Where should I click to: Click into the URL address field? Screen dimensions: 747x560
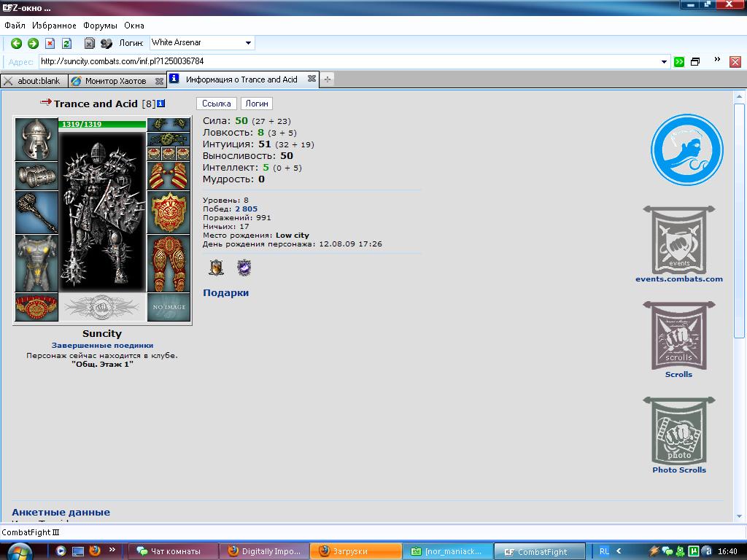tap(349, 61)
